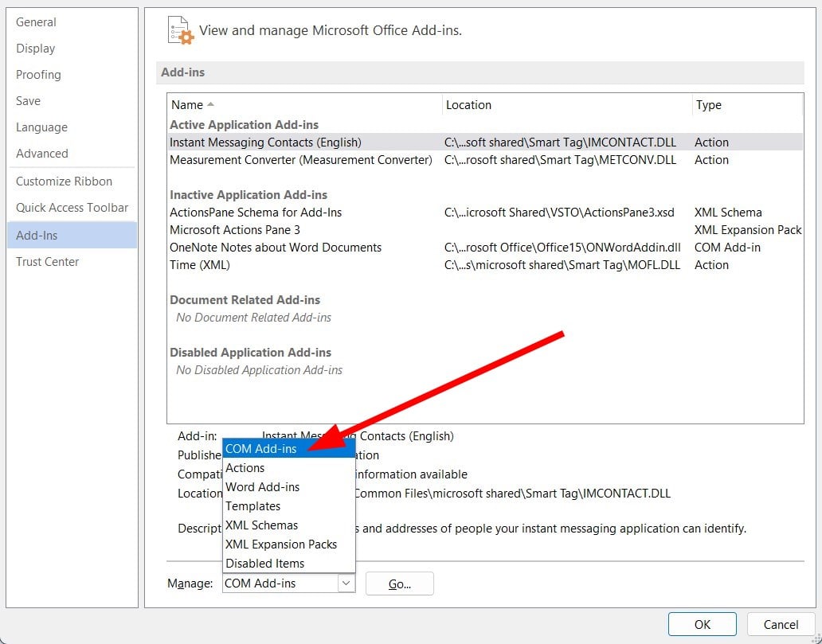Switch to the Display settings category

click(x=36, y=49)
